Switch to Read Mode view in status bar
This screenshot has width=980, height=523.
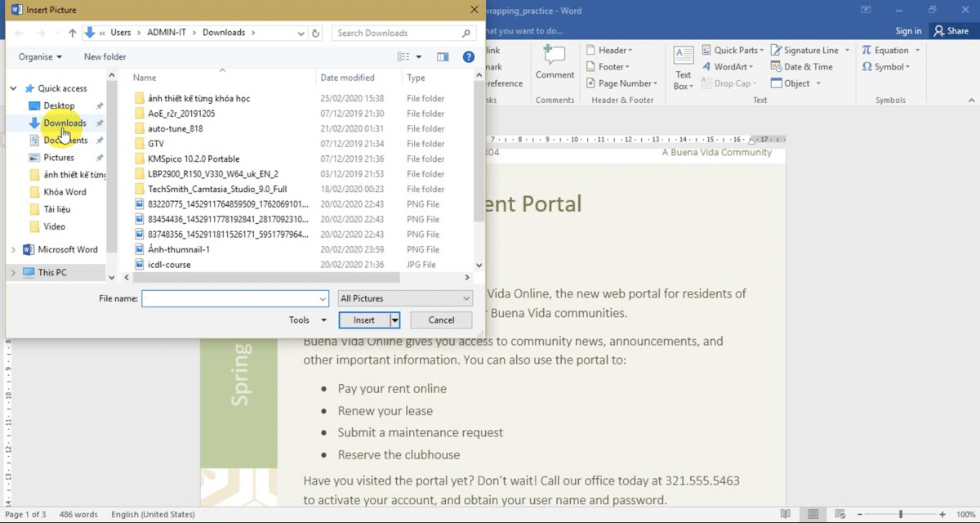point(785,514)
